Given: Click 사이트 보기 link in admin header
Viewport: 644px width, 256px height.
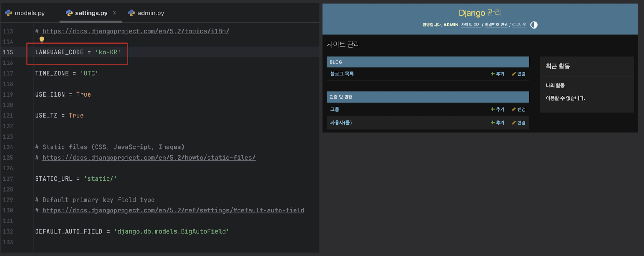Looking at the screenshot, I should point(471,25).
